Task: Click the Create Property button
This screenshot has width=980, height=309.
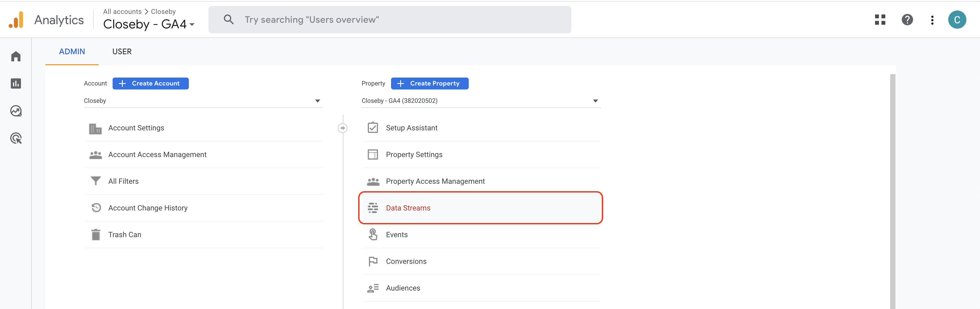Action: (x=430, y=83)
